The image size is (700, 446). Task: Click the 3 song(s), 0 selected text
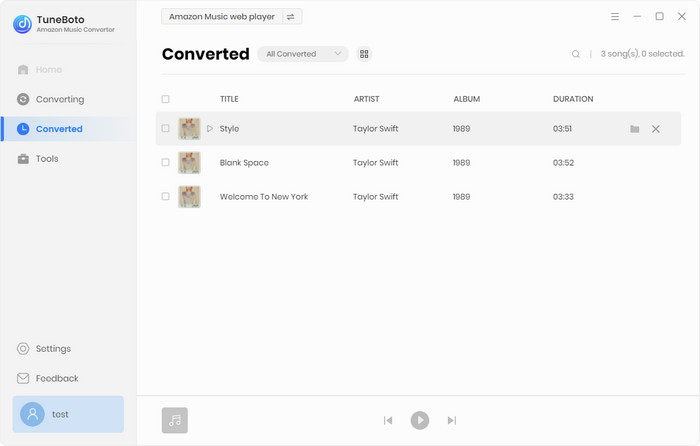pyautogui.click(x=642, y=54)
